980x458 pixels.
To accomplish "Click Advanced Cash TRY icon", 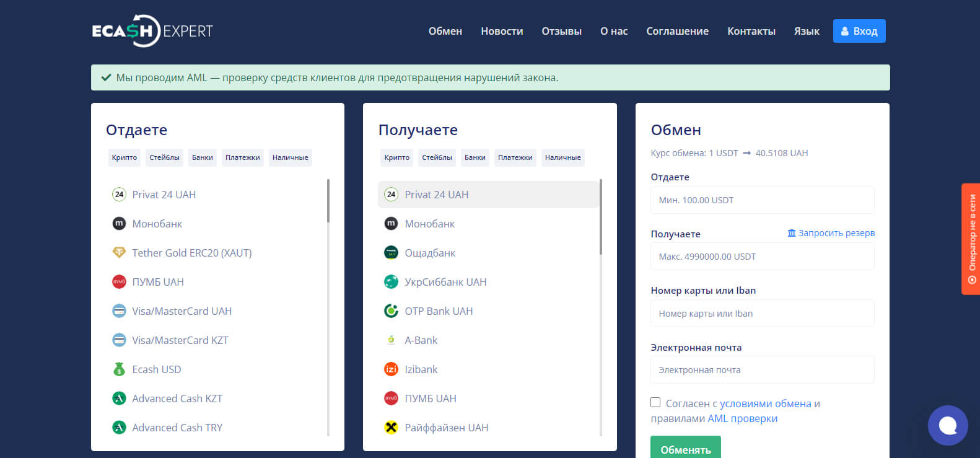I will (x=119, y=428).
